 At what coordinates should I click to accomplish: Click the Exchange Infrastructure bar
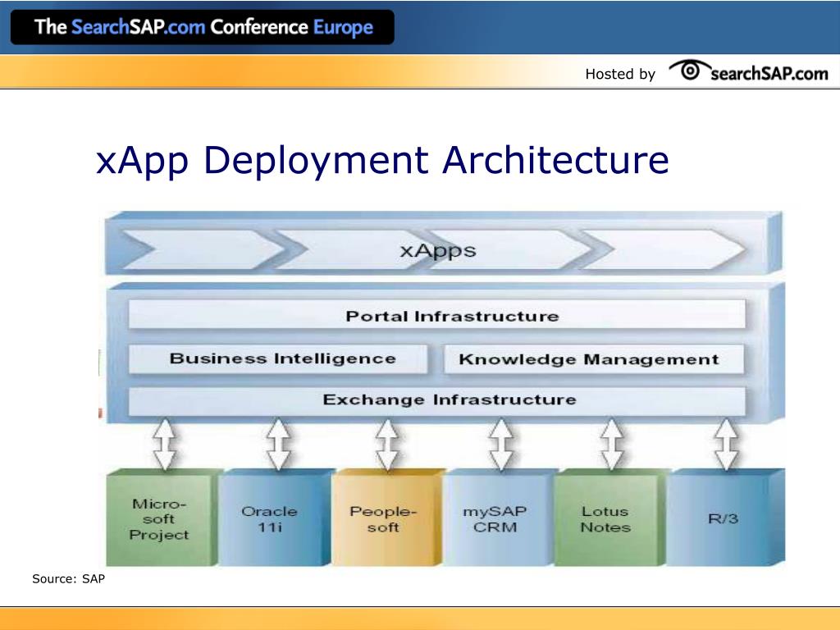point(436,400)
